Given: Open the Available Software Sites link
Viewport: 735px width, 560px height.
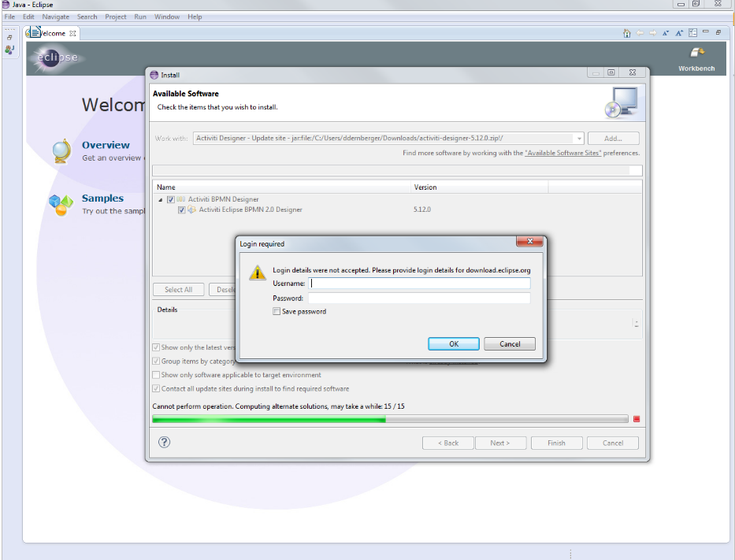Looking at the screenshot, I should pyautogui.click(x=563, y=153).
